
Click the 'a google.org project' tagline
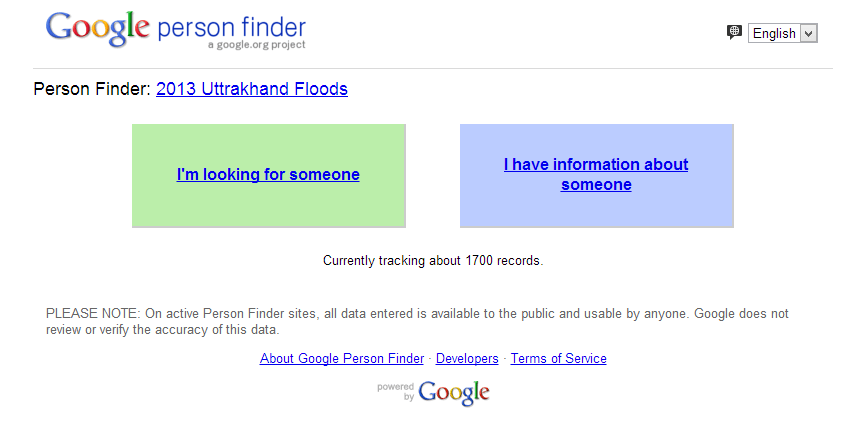tap(256, 45)
